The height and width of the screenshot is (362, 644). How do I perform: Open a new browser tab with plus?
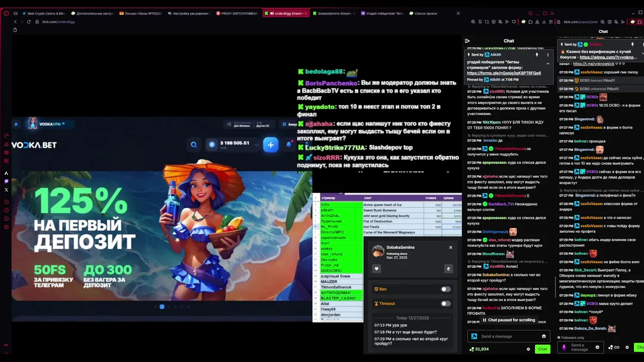point(458,14)
